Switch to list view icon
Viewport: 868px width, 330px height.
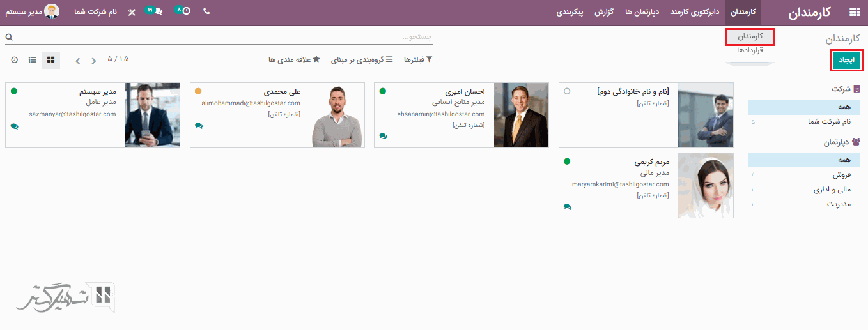tap(33, 60)
